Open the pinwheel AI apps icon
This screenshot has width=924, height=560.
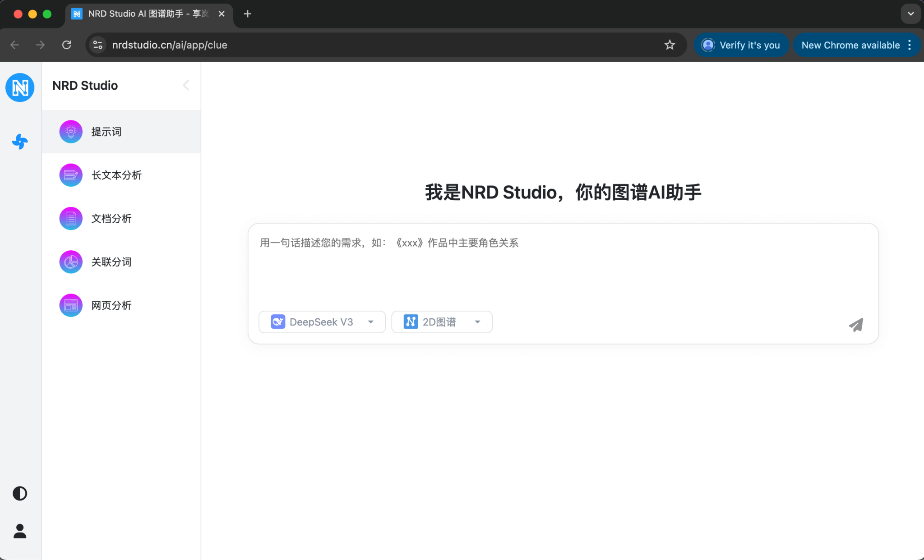(20, 142)
